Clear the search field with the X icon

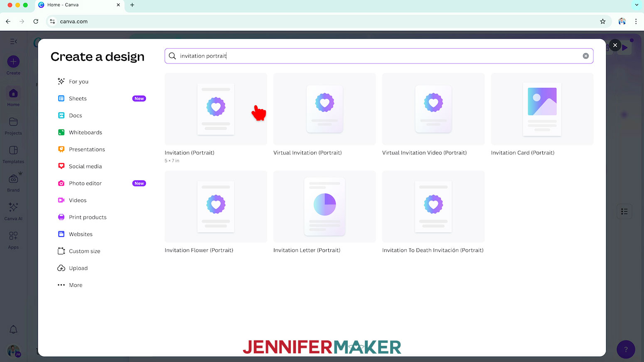[x=586, y=56]
